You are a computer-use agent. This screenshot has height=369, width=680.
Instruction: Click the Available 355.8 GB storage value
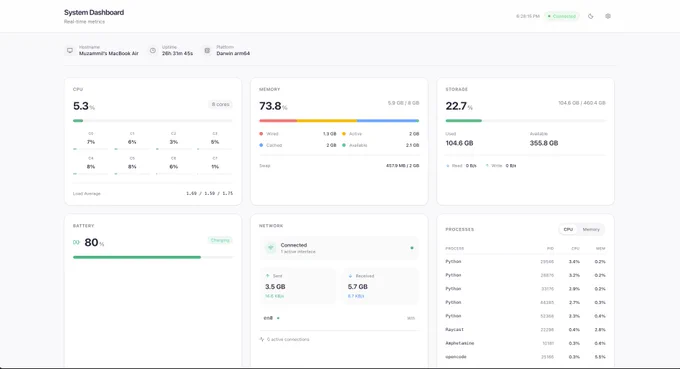[544, 143]
